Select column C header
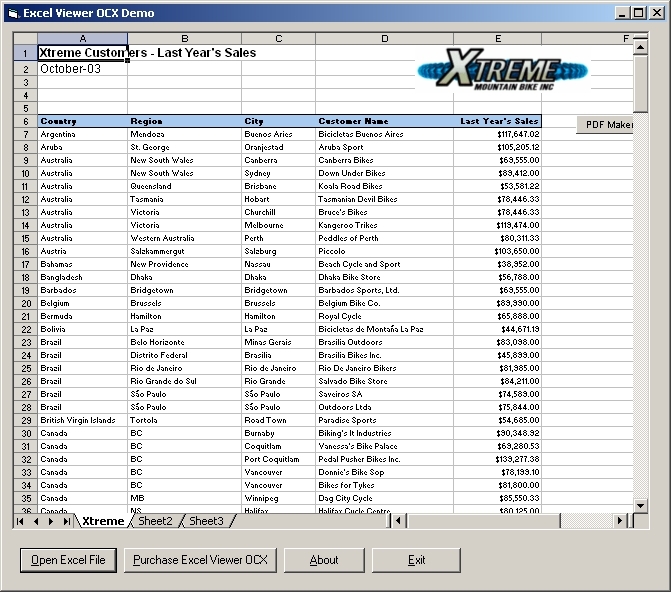 (279, 39)
